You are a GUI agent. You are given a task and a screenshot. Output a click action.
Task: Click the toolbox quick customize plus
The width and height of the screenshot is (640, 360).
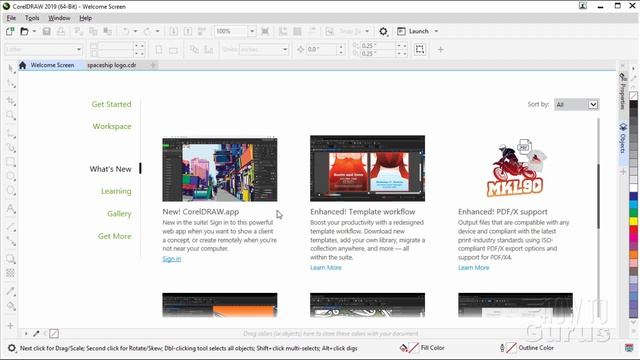point(11,326)
